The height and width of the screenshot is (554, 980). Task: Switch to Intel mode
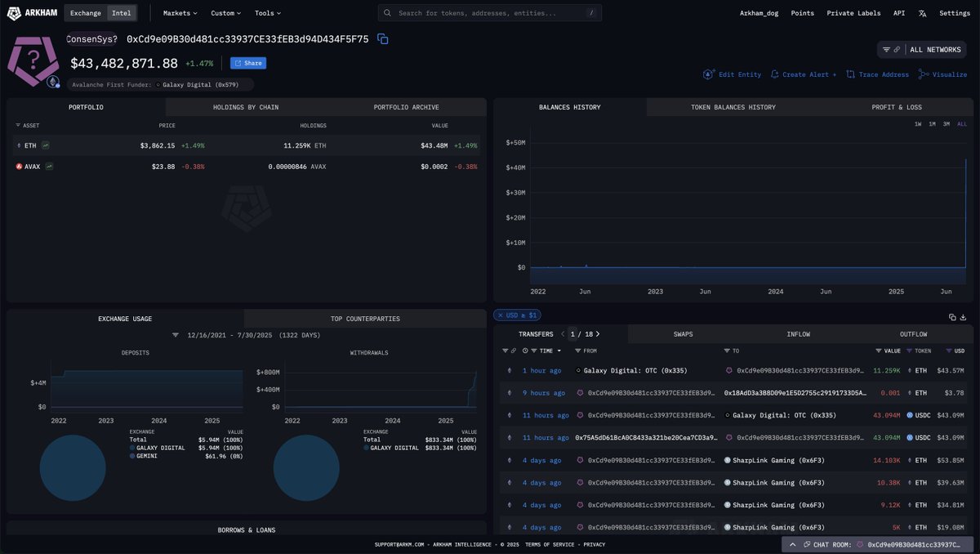point(122,13)
